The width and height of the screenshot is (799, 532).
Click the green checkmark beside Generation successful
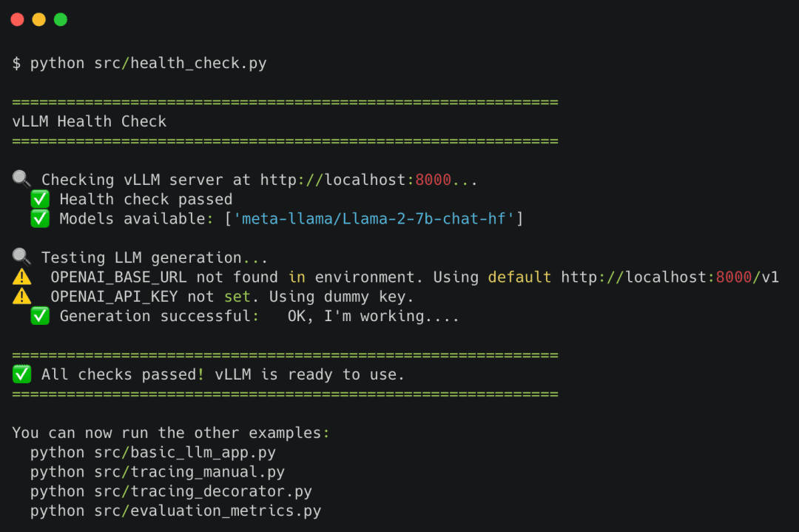(x=40, y=315)
